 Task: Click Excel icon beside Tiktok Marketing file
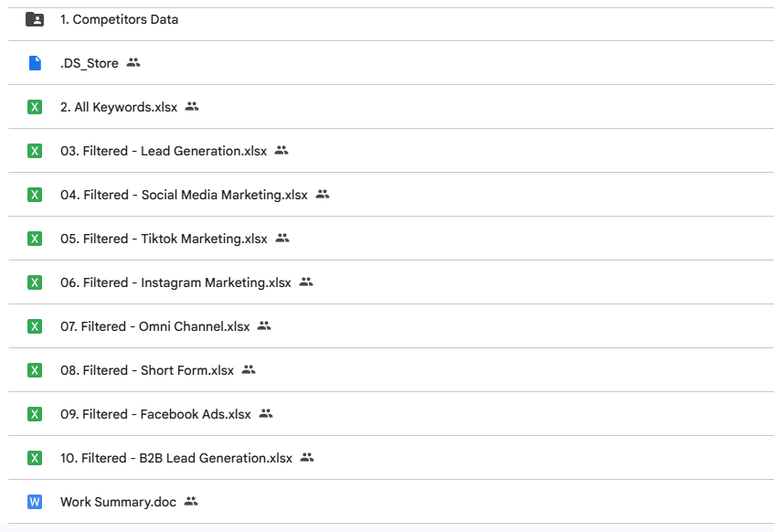35,239
